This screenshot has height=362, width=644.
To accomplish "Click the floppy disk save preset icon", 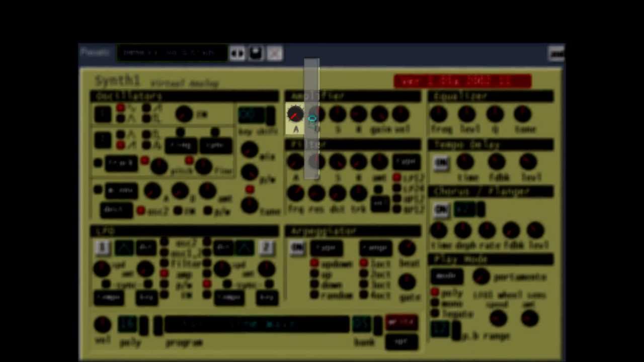I will pos(256,53).
